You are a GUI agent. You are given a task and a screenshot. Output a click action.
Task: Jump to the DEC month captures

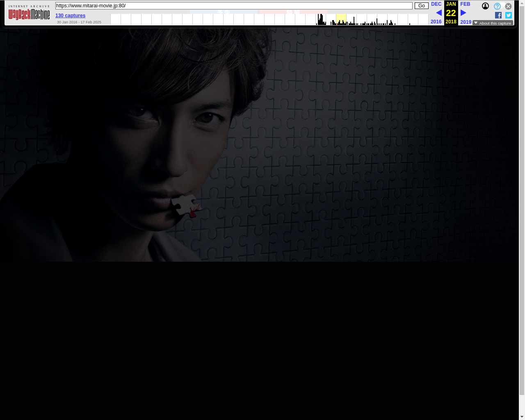point(436,4)
